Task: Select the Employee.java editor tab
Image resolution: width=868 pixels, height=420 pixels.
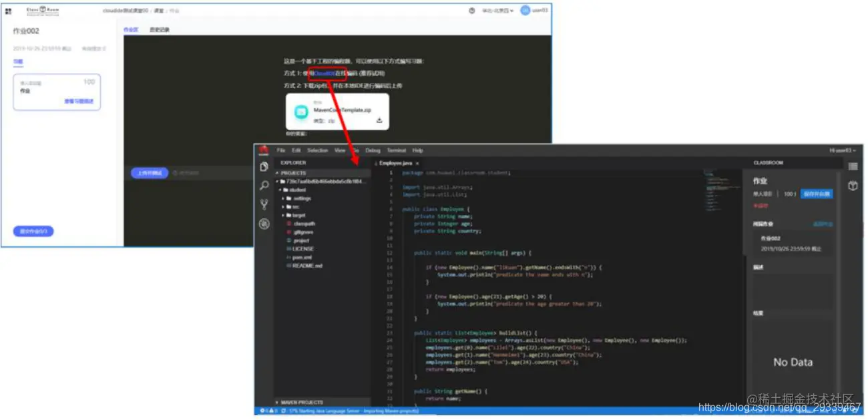Action: pos(395,163)
